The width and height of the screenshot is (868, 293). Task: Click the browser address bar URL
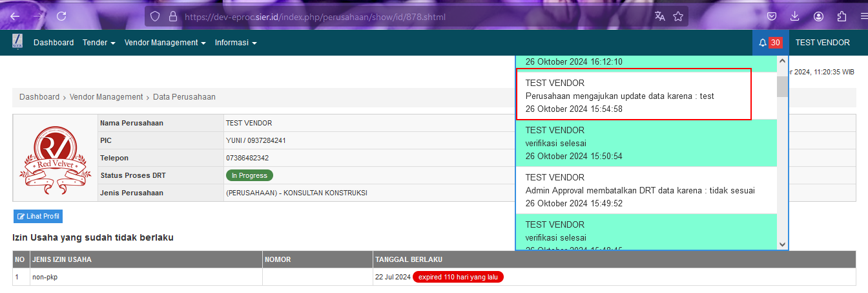point(315,17)
